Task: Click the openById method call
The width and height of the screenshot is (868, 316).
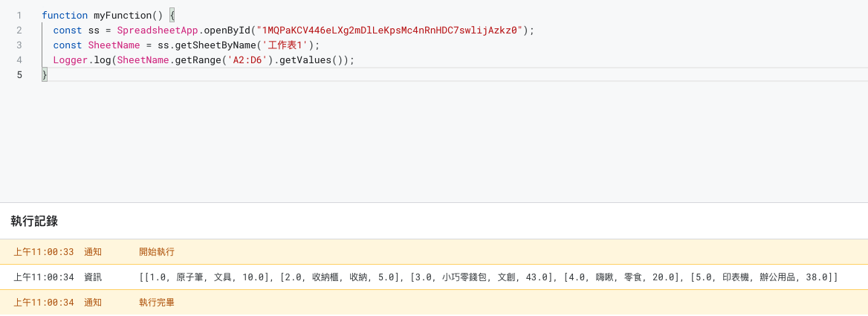Action: click(225, 30)
